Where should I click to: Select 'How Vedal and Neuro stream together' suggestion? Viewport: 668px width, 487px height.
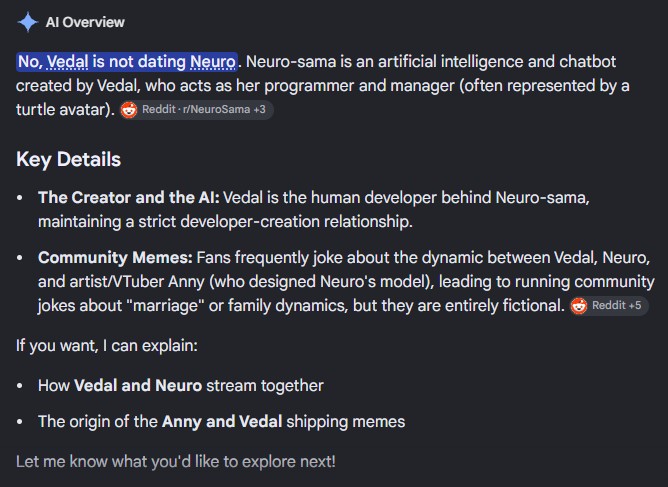tap(181, 386)
